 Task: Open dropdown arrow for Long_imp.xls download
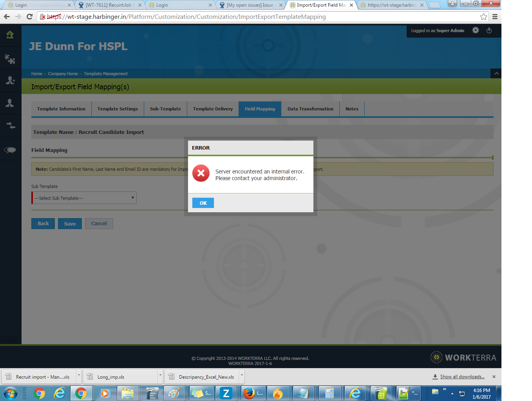point(160,376)
